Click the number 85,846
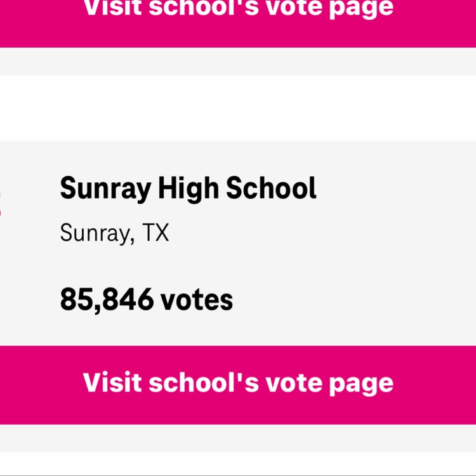Viewport: 476px width, 476px height. (x=107, y=299)
